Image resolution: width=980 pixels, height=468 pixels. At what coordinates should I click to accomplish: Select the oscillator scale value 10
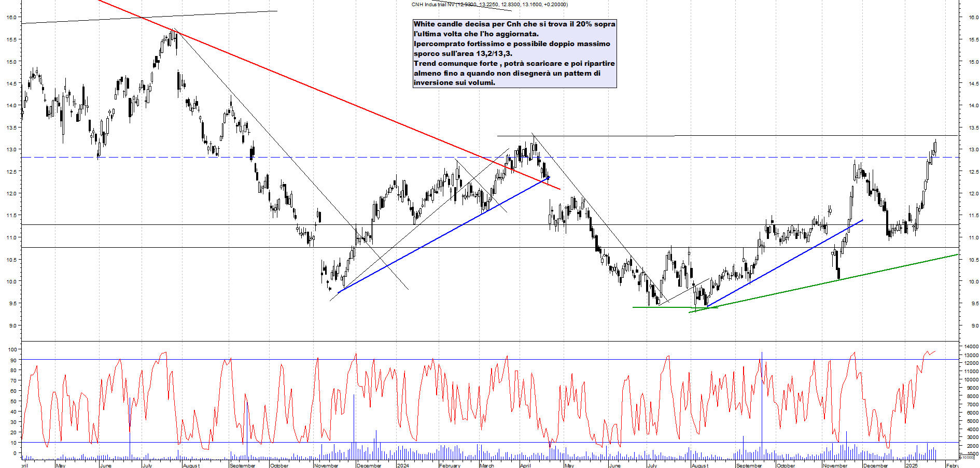(x=13, y=443)
